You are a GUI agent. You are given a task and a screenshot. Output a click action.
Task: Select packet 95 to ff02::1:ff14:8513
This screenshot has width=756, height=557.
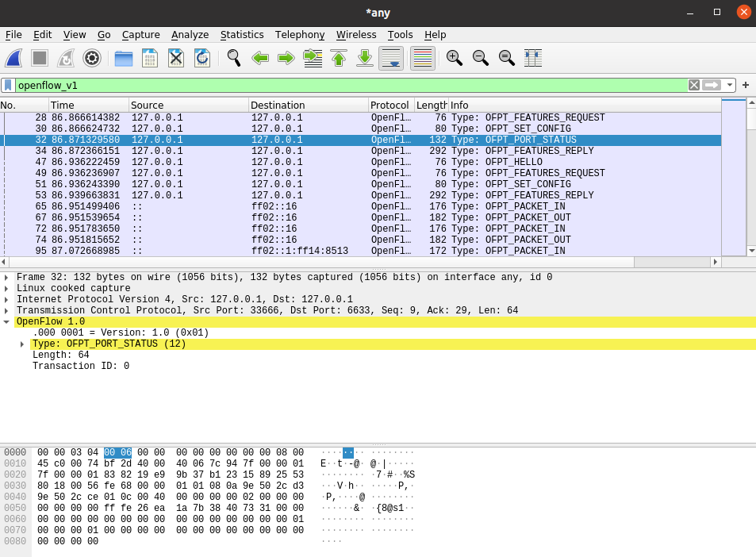[361, 251]
